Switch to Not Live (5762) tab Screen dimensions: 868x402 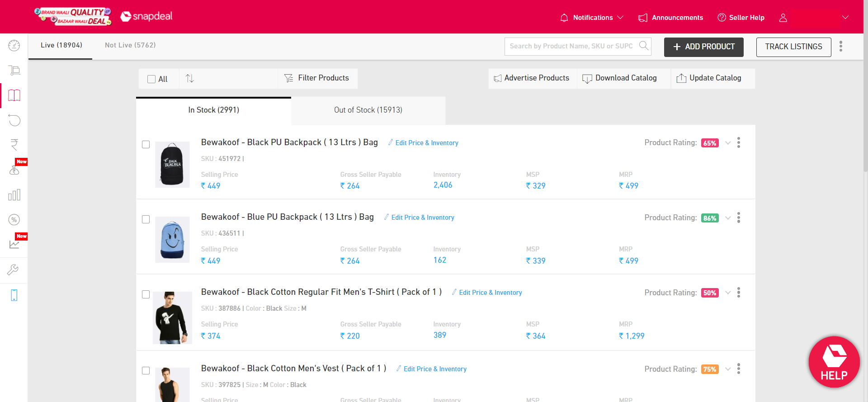click(130, 45)
